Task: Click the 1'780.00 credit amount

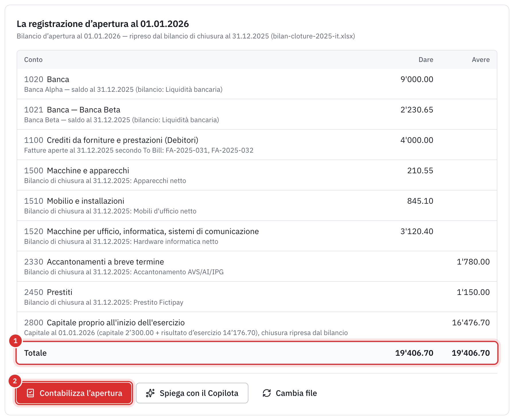Action: coord(473,262)
